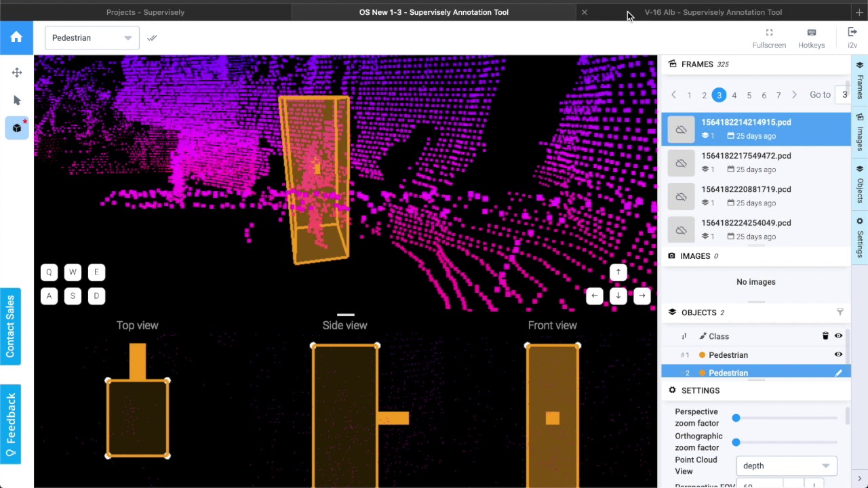Click the Go to page input field

pos(843,95)
